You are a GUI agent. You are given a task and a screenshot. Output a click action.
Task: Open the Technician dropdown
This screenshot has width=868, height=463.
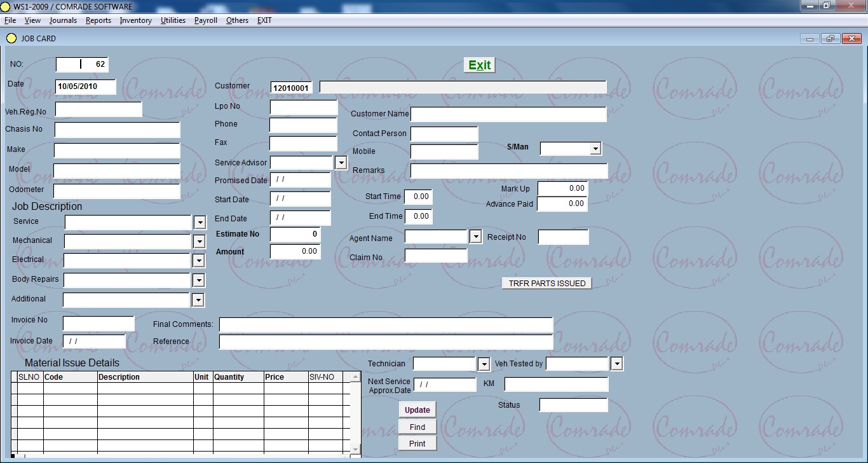pos(485,364)
